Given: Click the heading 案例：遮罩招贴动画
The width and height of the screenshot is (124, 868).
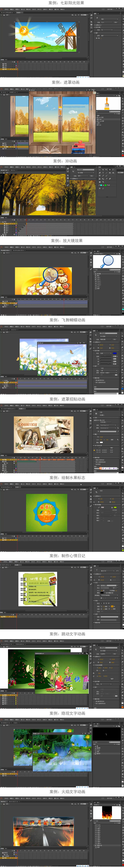Looking at the screenshot, I should pyautogui.click(x=67, y=399).
